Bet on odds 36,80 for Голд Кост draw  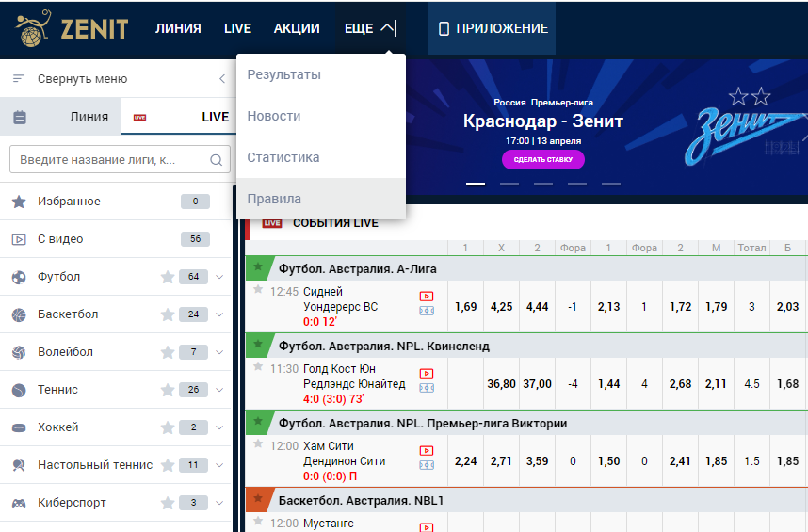[501, 384]
